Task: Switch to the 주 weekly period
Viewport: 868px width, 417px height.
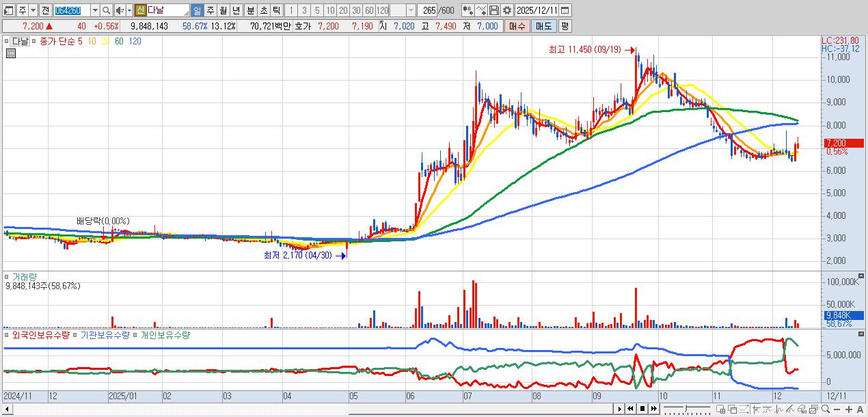Action: click(211, 10)
